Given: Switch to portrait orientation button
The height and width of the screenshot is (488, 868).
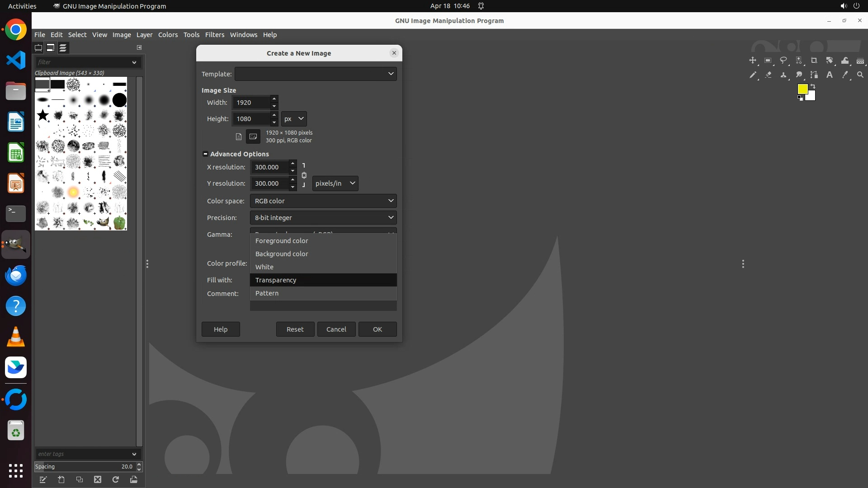Looking at the screenshot, I should (x=239, y=136).
